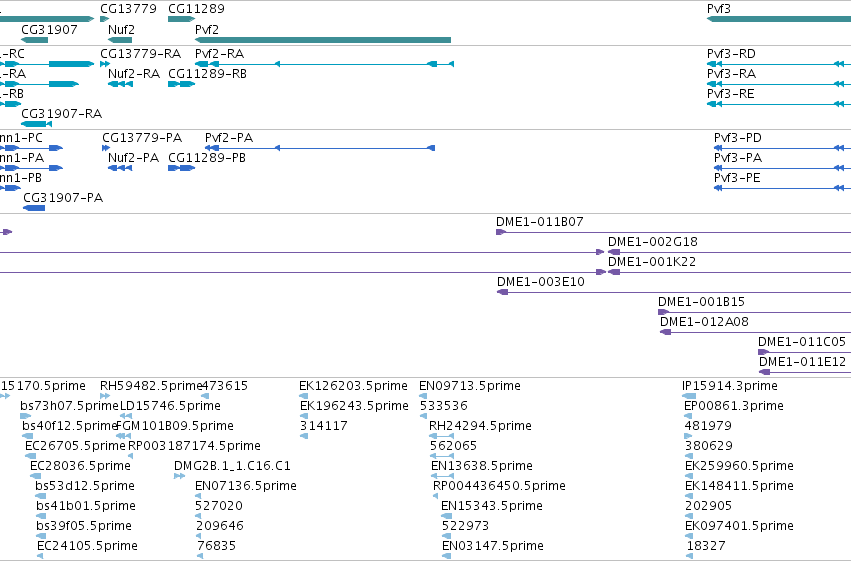Click the Pvf2-PA protein label
The height and width of the screenshot is (561, 851).
pos(229,138)
